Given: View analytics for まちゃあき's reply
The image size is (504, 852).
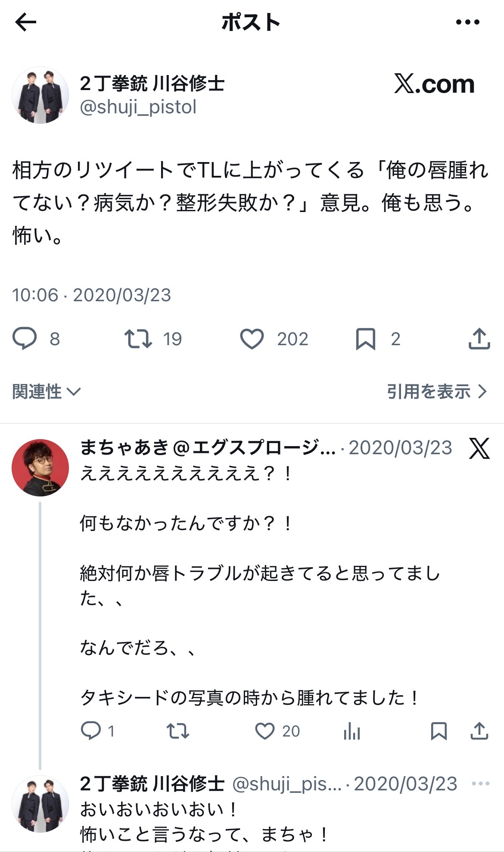Looking at the screenshot, I should click(x=352, y=731).
